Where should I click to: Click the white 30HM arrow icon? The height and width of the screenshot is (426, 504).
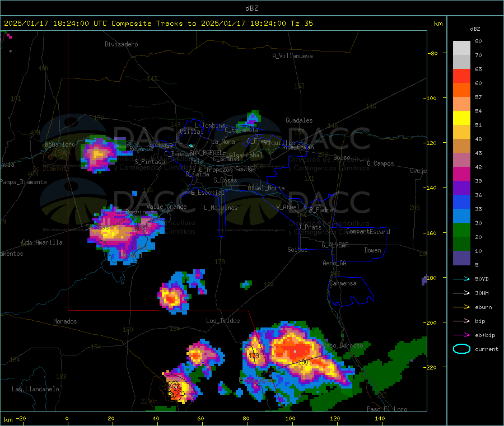(x=461, y=293)
